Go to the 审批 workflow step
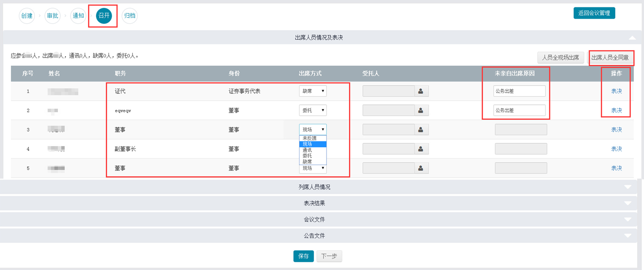Screen dimensions: 644x270 pyautogui.click(x=53, y=16)
